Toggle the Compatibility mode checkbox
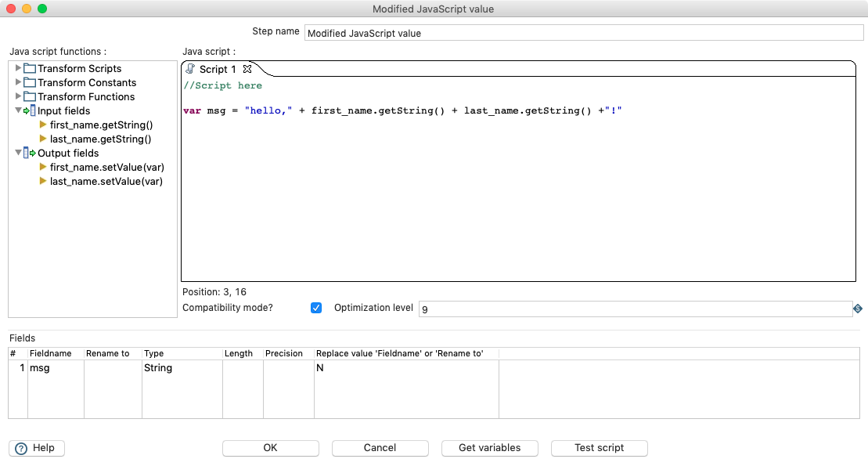Viewport: 868px width, 466px height. click(x=316, y=308)
